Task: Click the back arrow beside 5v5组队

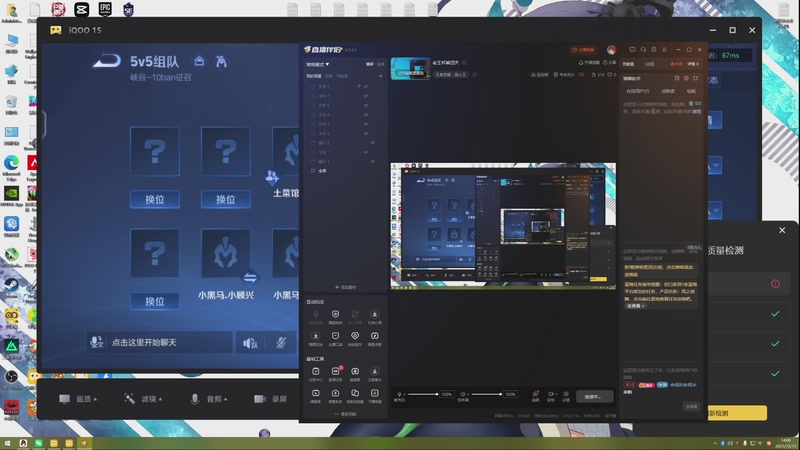Action: (x=107, y=61)
